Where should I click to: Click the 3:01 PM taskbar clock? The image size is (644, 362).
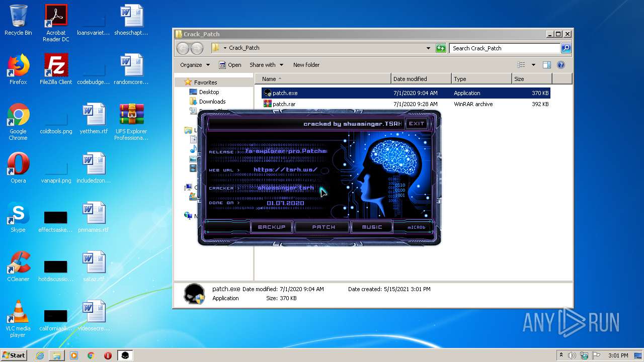point(618,355)
